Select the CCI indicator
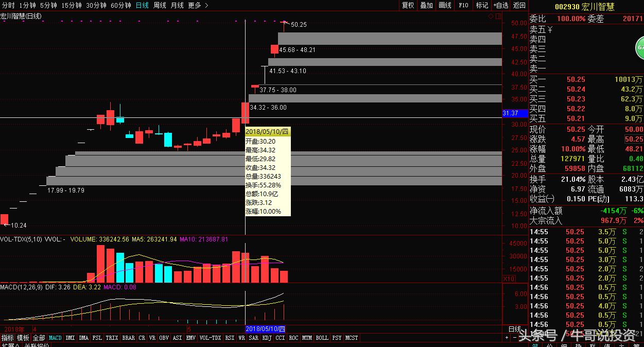The image size is (644, 347). click(x=280, y=338)
